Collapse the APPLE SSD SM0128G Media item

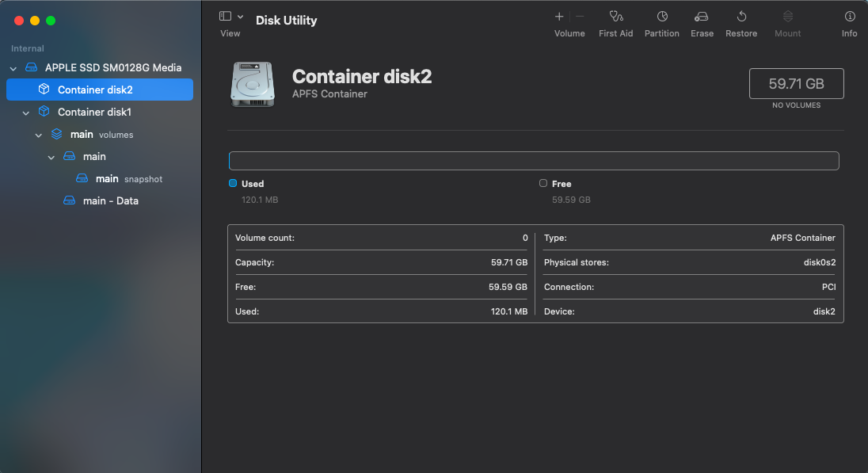pos(13,68)
